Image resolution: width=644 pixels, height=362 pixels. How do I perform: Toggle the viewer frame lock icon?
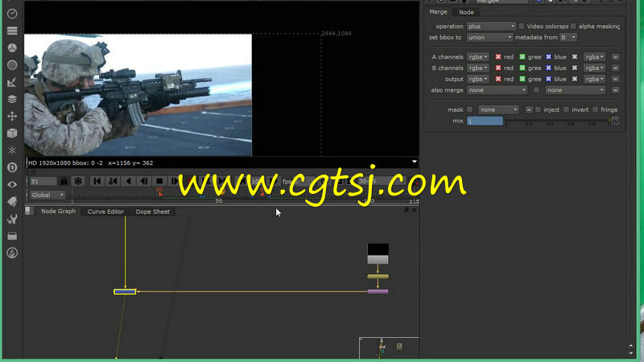[x=64, y=181]
